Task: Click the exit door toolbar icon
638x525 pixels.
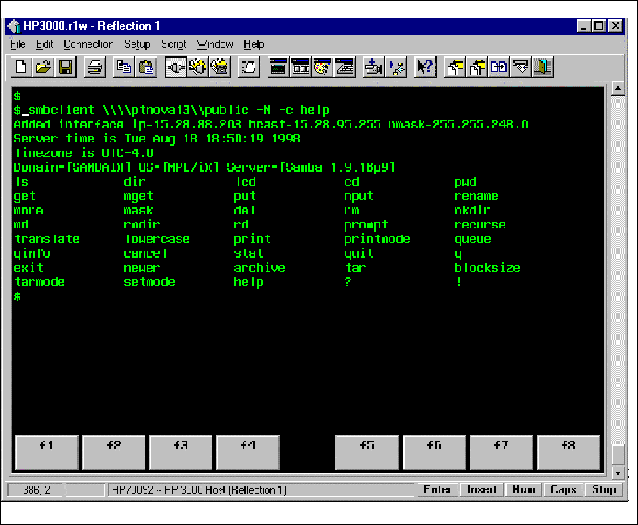Action: point(543,67)
